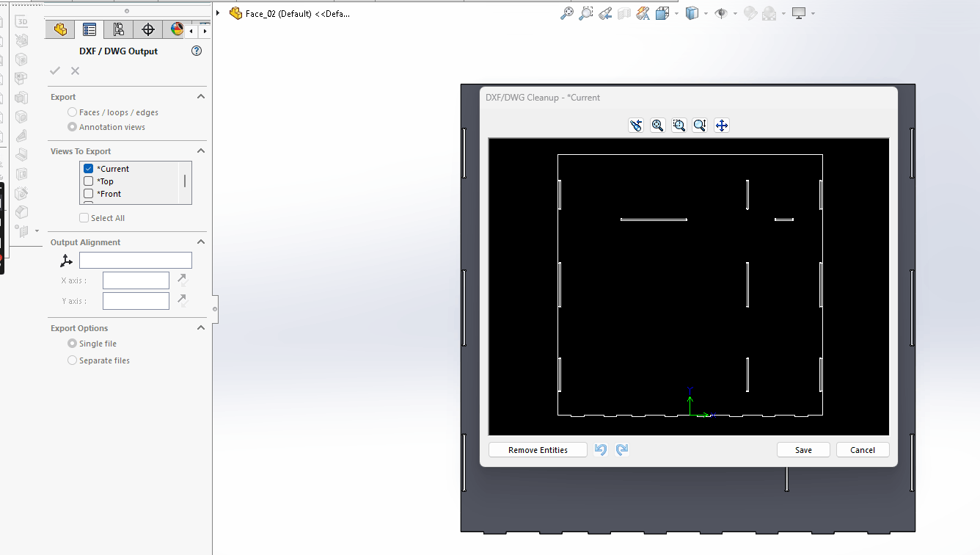980x555 pixels.
Task: Open the Display Style dropdown arrow
Action: click(x=706, y=13)
